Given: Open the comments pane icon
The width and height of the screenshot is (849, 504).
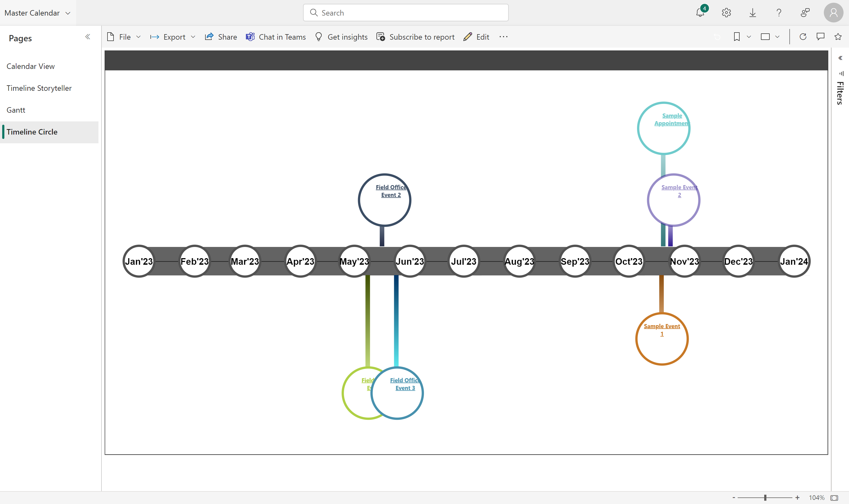Looking at the screenshot, I should click(821, 37).
